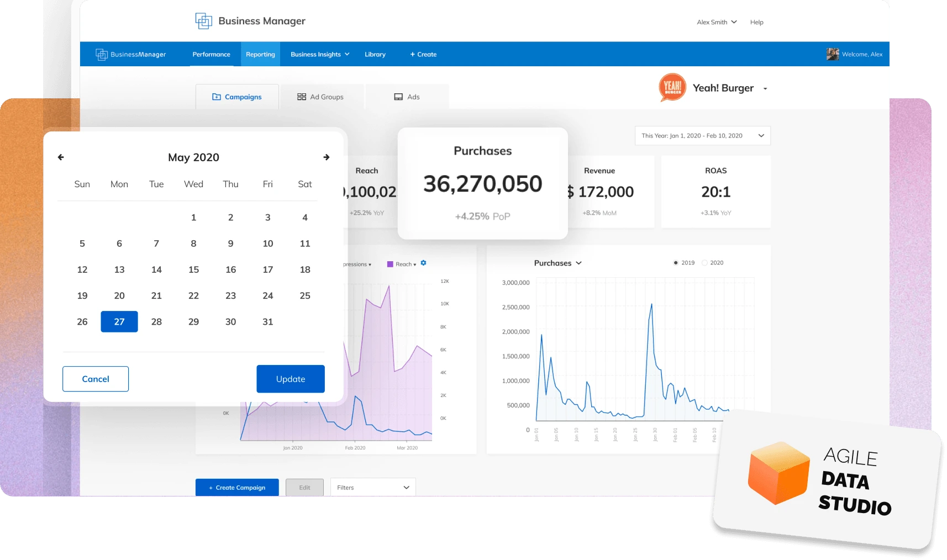The height and width of the screenshot is (560, 947).
Task: Expand the Purchases chart metric dropdown
Action: coord(557,263)
